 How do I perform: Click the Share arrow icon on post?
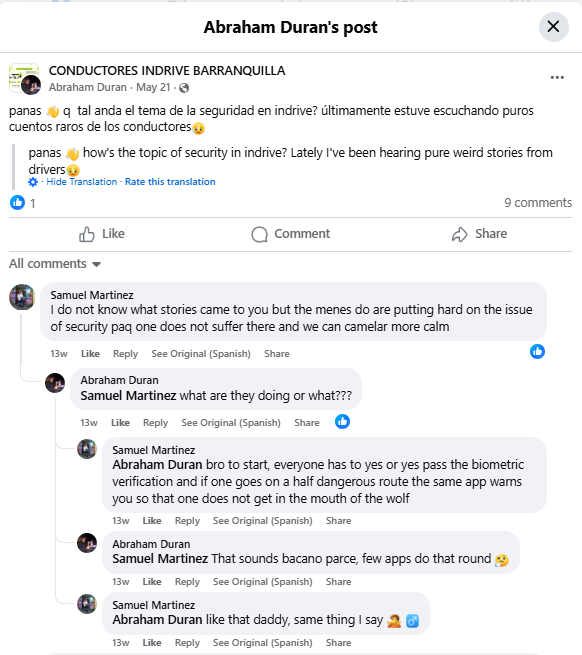[x=460, y=234]
